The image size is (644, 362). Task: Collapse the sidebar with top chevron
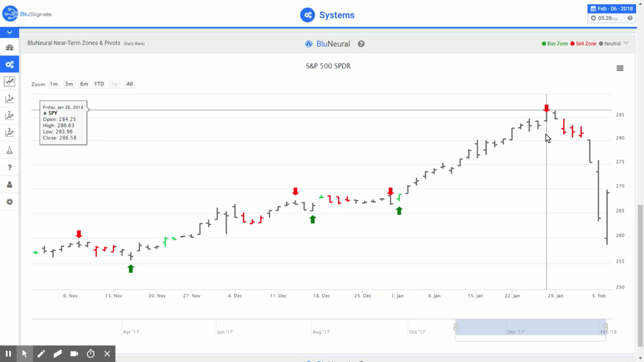point(9,32)
